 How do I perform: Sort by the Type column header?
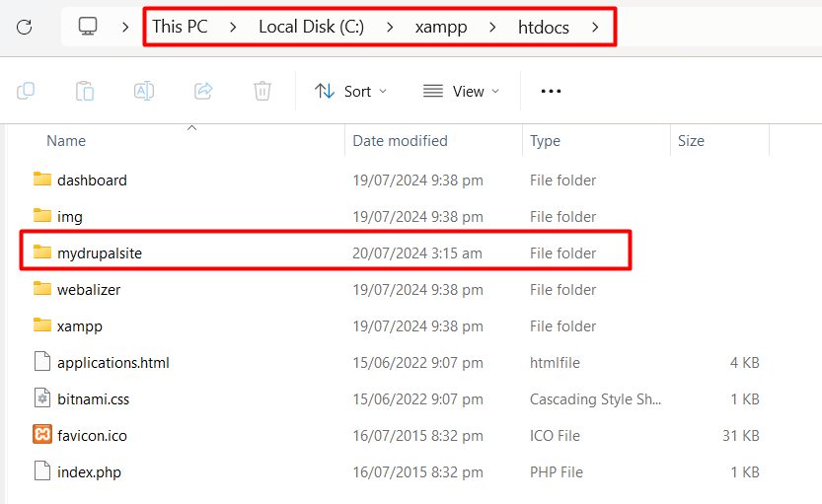click(545, 141)
